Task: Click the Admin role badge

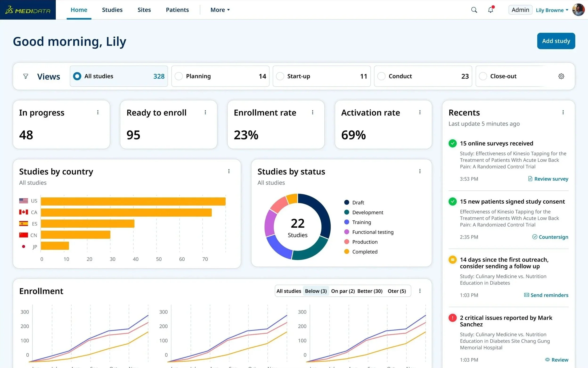Action: tap(520, 10)
